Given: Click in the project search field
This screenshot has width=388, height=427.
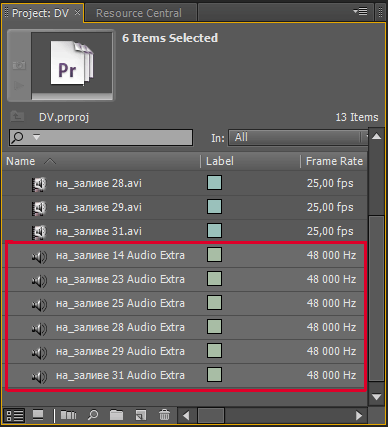Looking at the screenshot, I should pos(101,137).
